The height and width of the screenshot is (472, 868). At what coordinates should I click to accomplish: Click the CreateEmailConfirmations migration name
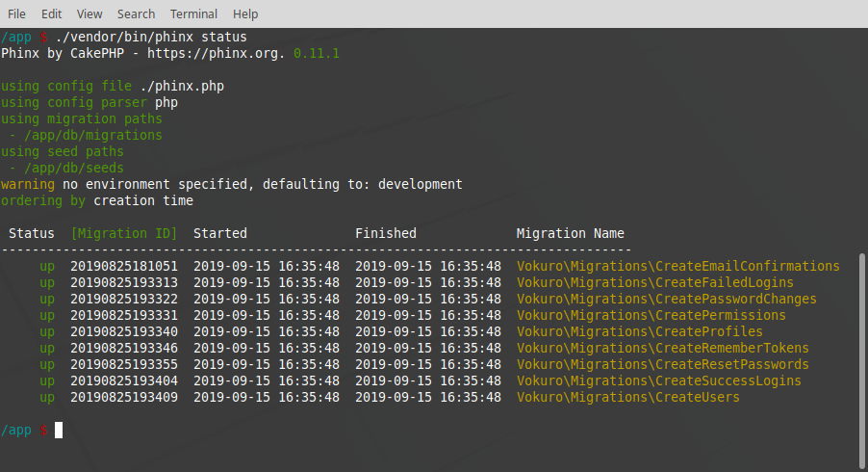(677, 267)
